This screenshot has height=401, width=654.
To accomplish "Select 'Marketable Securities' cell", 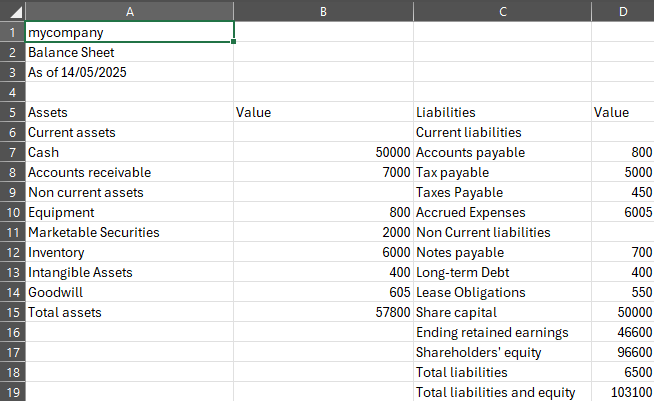I will tap(130, 232).
